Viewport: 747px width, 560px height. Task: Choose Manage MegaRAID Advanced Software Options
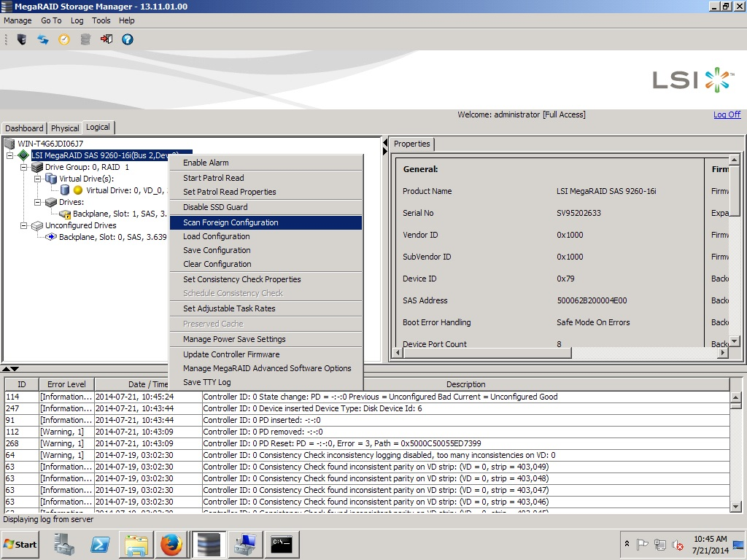[x=266, y=368]
